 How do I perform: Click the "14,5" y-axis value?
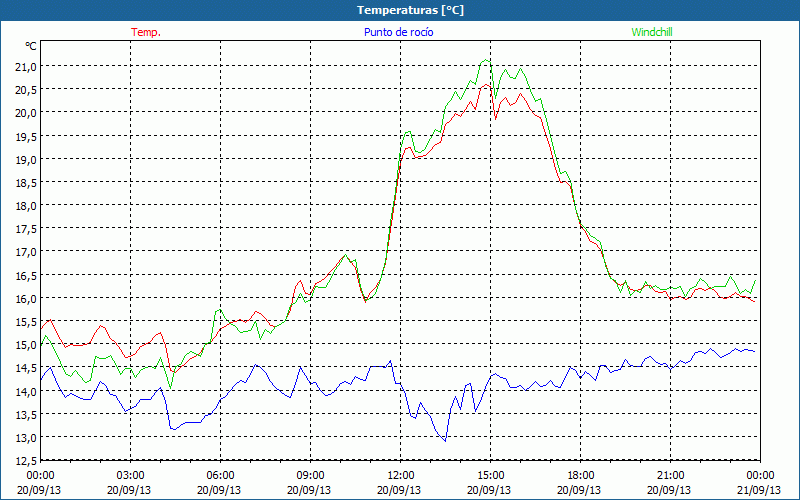(x=27, y=368)
